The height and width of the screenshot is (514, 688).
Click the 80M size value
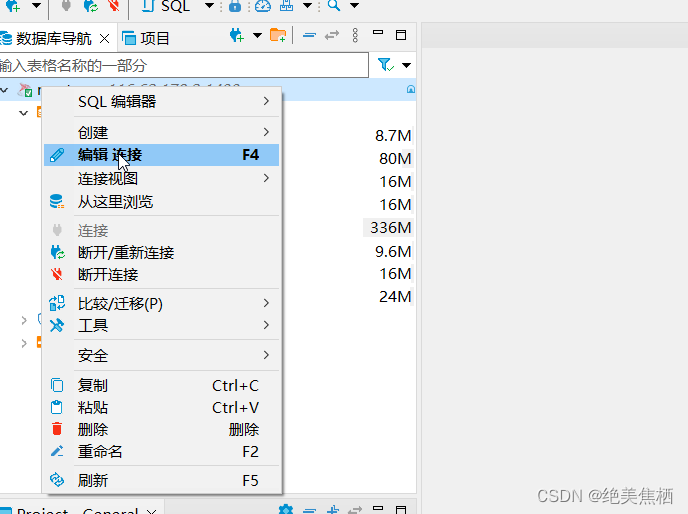(x=395, y=158)
